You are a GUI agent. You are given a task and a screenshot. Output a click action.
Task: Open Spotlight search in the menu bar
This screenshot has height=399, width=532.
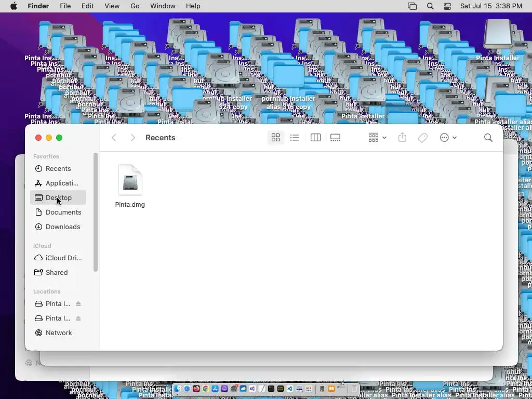click(430, 6)
